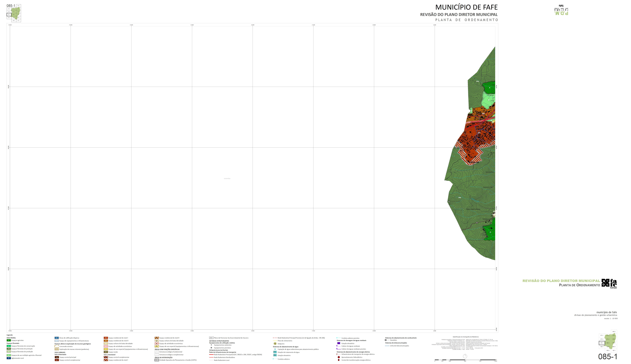Screen dimensions: 631x364
Task: Click the M uso múltiplo agrícola swatch
Action: point(9,355)
